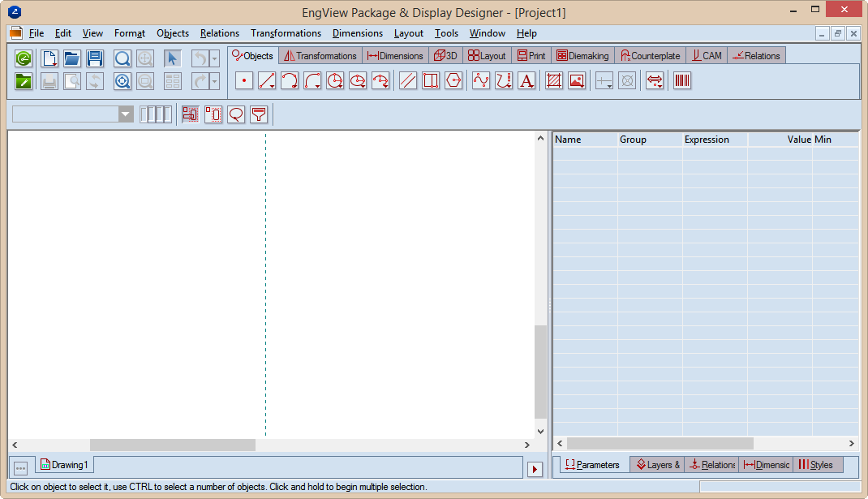The width and height of the screenshot is (868, 499).
Task: Insert a barcode using the barcode icon
Action: [682, 80]
